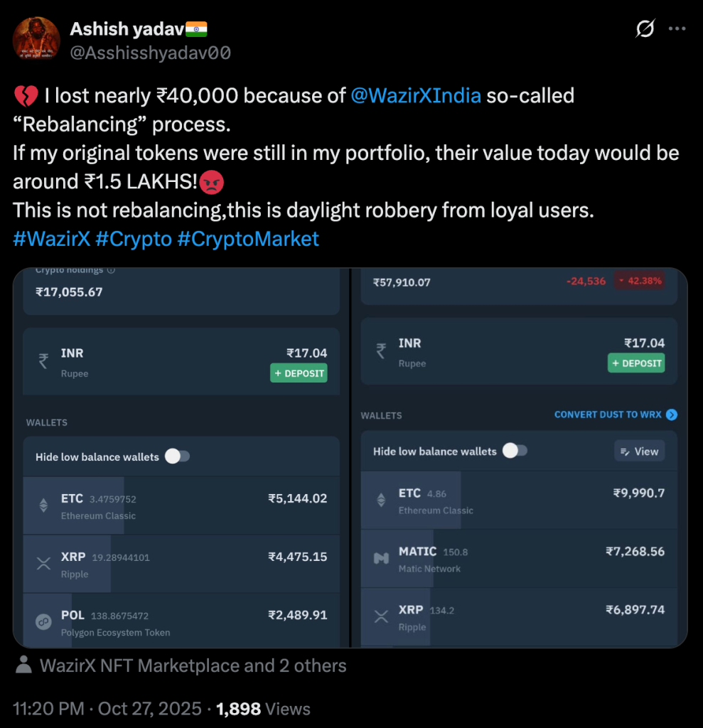Open the #CryptoMarket hashtag
This screenshot has width=703, height=728.
[x=248, y=239]
